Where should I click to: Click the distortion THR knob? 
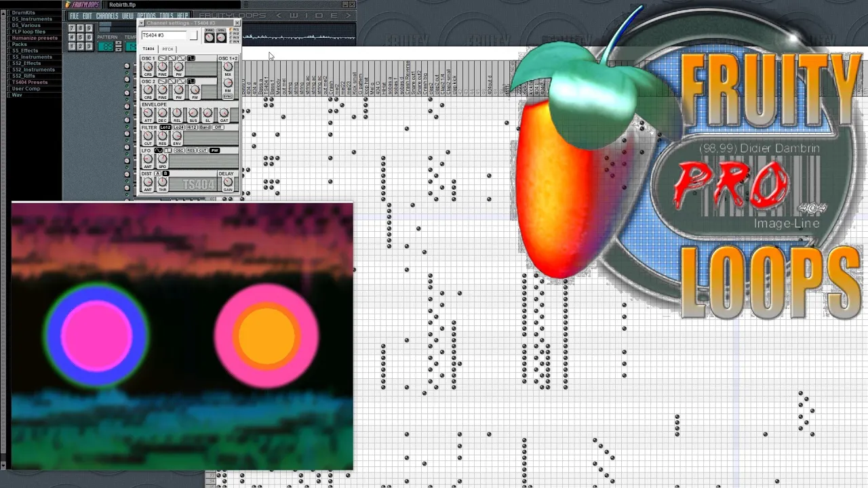pyautogui.click(x=163, y=182)
